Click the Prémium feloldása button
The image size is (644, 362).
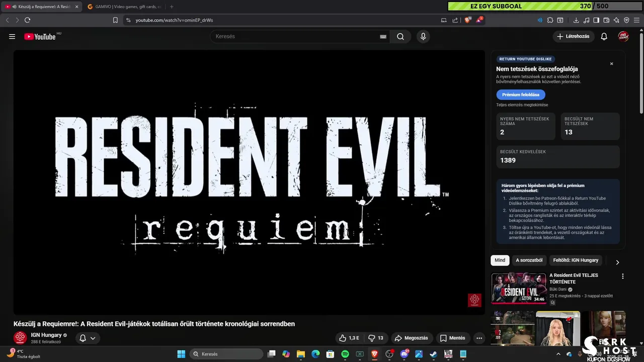(520, 95)
